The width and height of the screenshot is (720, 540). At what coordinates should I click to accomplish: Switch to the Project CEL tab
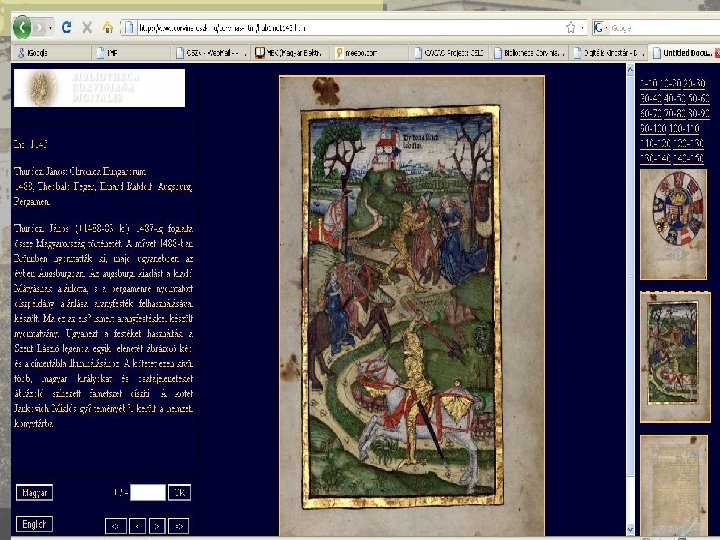tap(450, 53)
